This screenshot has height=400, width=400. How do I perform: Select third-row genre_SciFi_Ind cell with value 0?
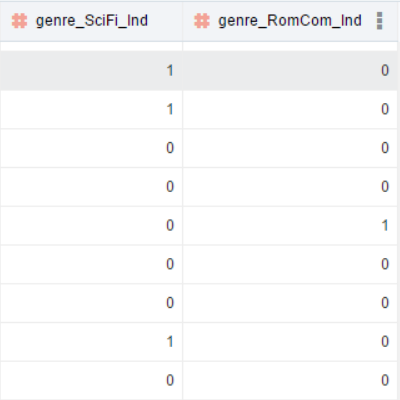(91, 148)
